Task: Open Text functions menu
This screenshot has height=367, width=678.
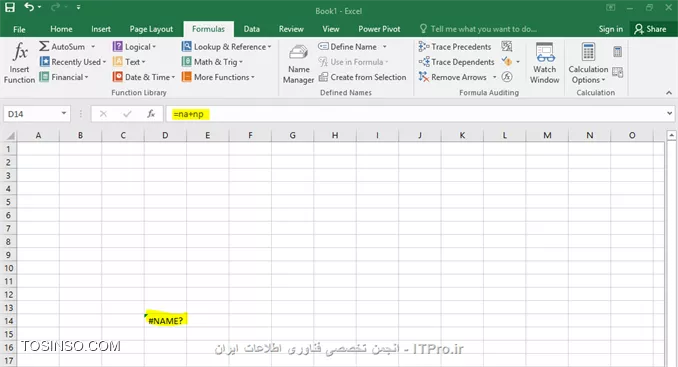Action: point(129,62)
